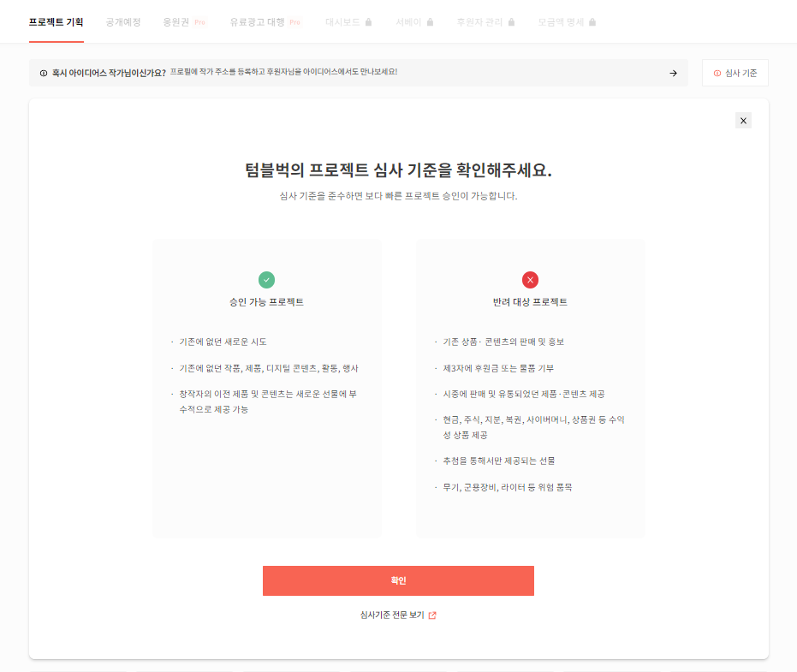Screen dimensions: 797x672
Task: Click the lock icon beside 후원자 관리
Action: pos(511,22)
